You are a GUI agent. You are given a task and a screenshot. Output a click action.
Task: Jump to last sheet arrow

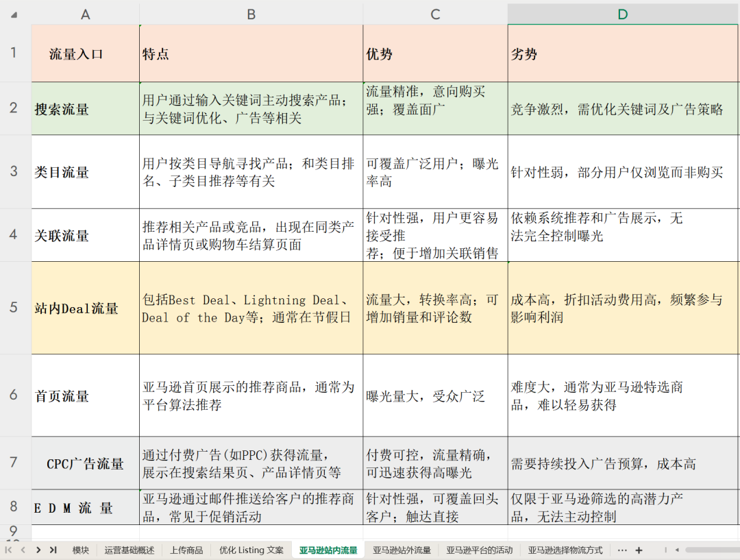click(53, 550)
